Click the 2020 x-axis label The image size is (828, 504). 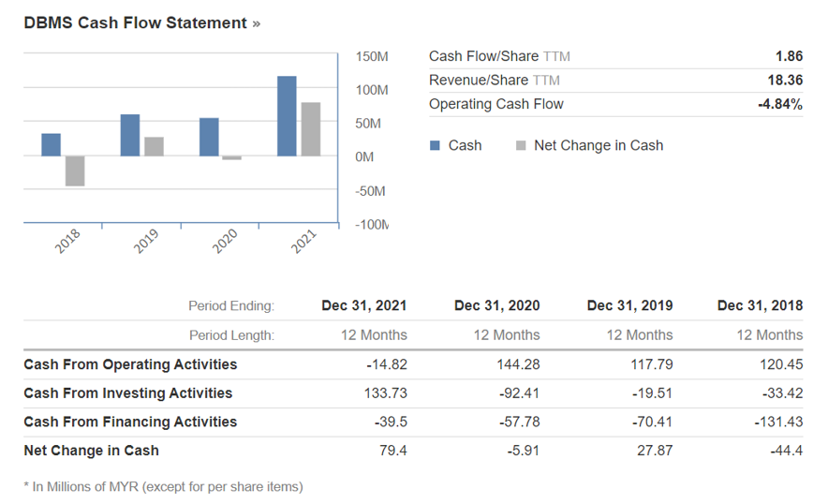[225, 241]
